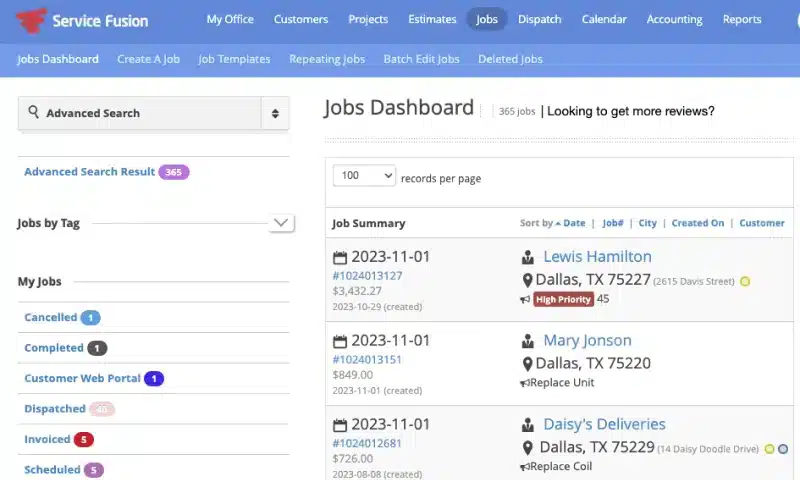
Task: Click person icon beside Daisy's Deliveries
Action: (x=528, y=425)
